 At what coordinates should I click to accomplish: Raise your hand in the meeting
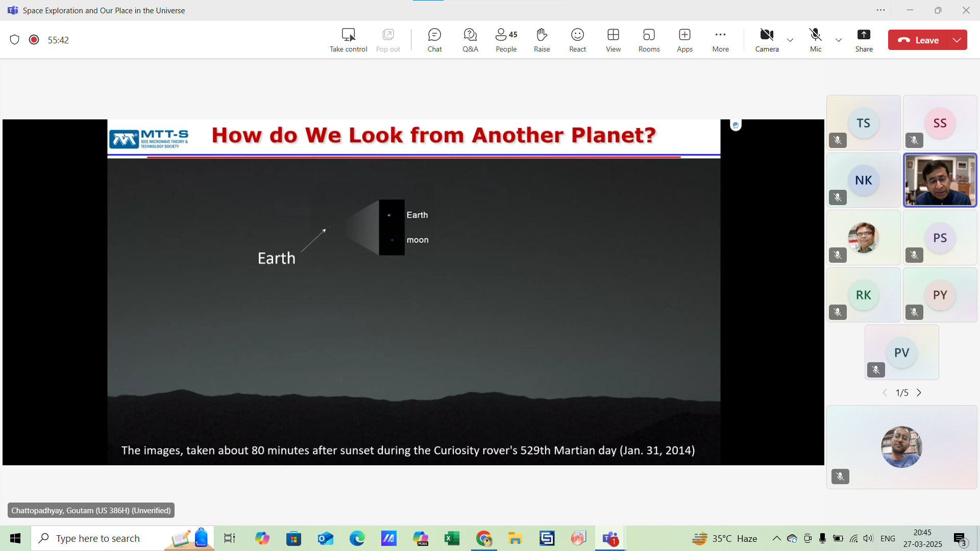coord(542,40)
